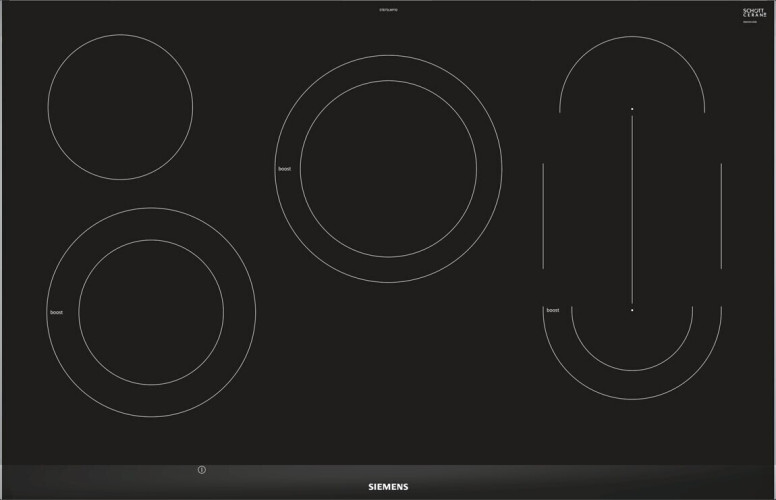Click the boost label on the right zone
The width and height of the screenshot is (776, 500).
[552, 310]
